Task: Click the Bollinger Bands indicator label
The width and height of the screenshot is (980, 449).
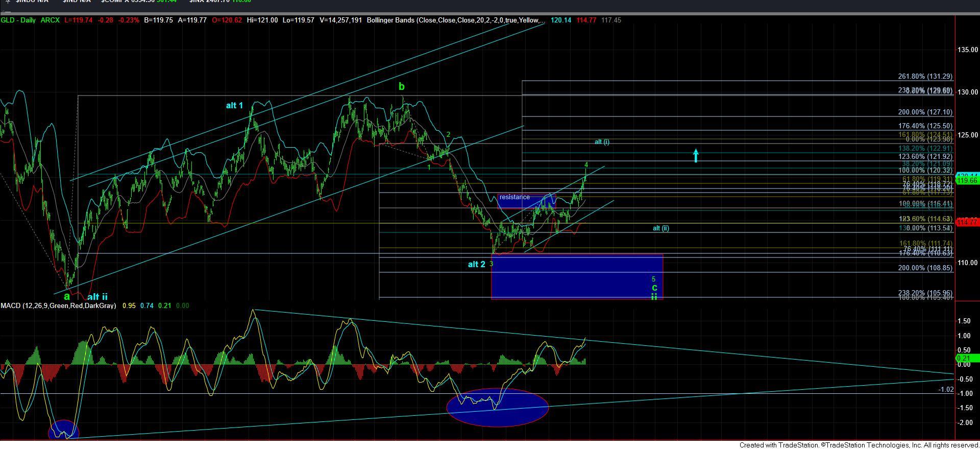Action: pos(457,20)
